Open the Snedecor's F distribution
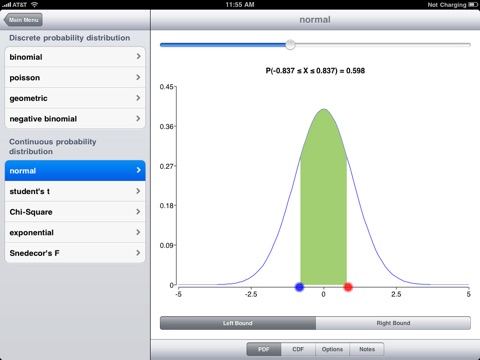Viewport: 480px width, 360px height. (75, 253)
